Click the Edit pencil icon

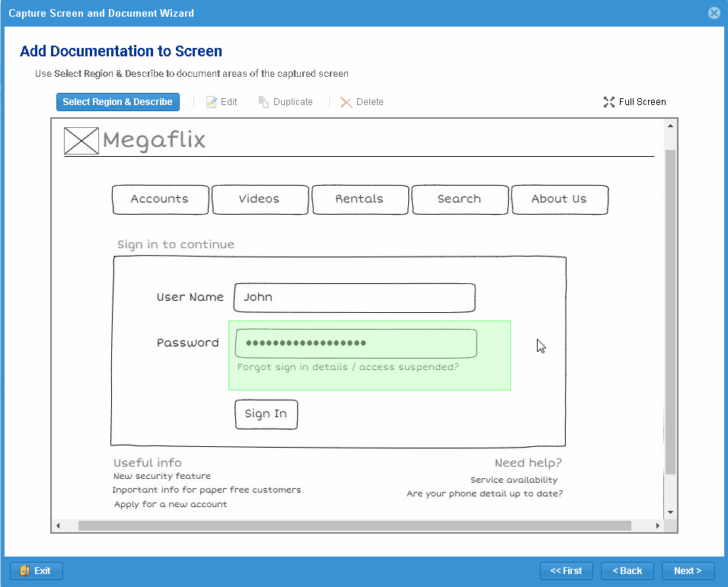pos(212,102)
